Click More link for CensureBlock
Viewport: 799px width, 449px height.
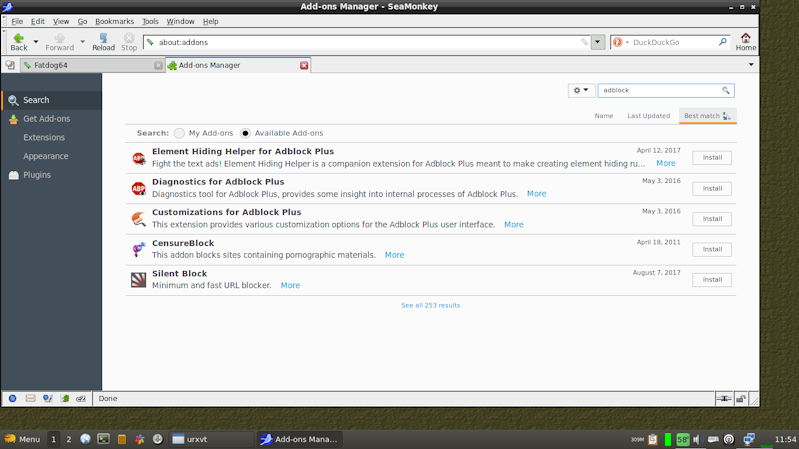[x=394, y=255]
